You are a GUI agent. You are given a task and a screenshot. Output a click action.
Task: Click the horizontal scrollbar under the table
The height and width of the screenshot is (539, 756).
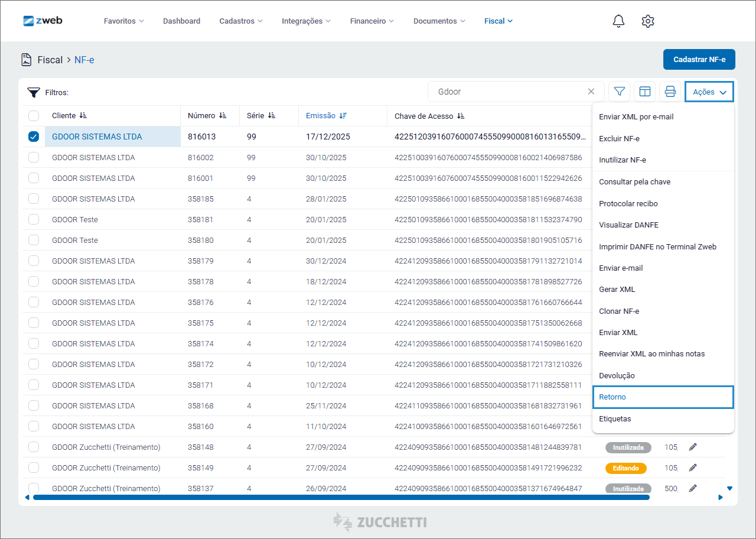tap(341, 498)
